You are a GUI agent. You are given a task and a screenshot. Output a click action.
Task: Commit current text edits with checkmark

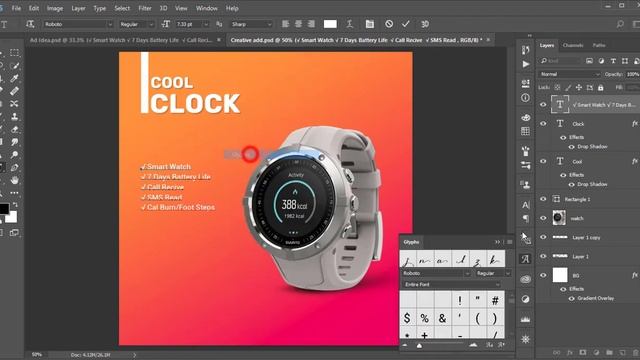[405, 24]
